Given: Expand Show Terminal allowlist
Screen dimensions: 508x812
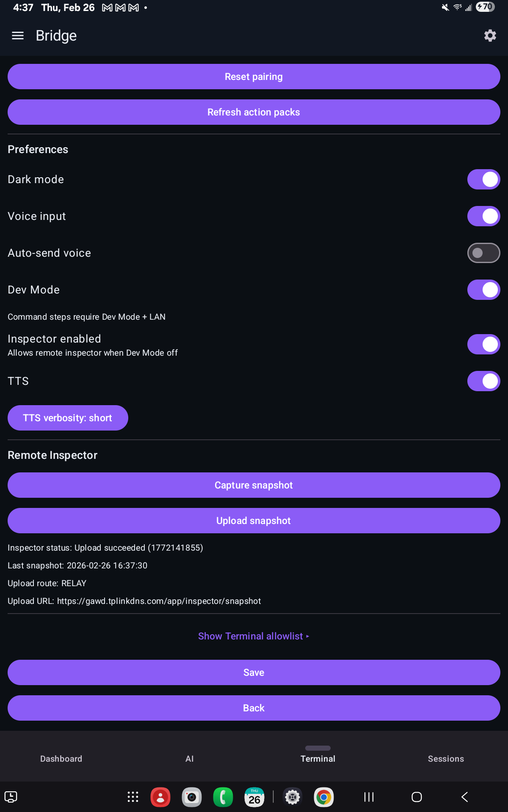Looking at the screenshot, I should (254, 636).
